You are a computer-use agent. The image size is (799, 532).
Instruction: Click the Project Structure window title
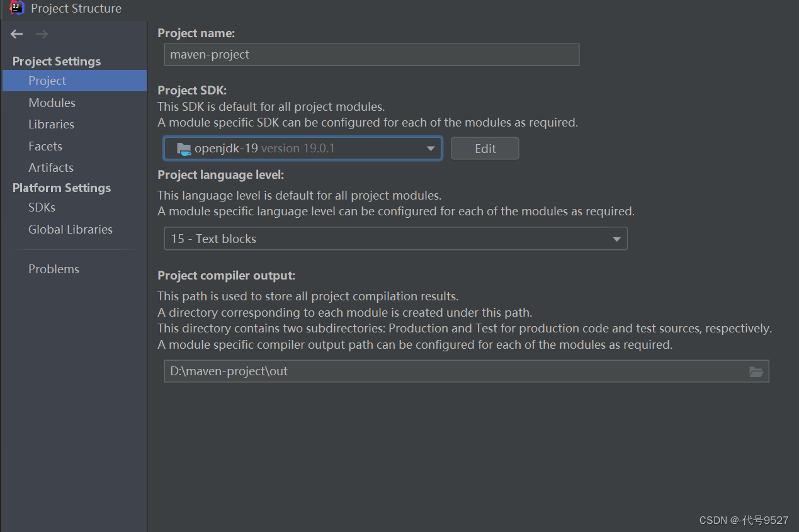(x=76, y=8)
